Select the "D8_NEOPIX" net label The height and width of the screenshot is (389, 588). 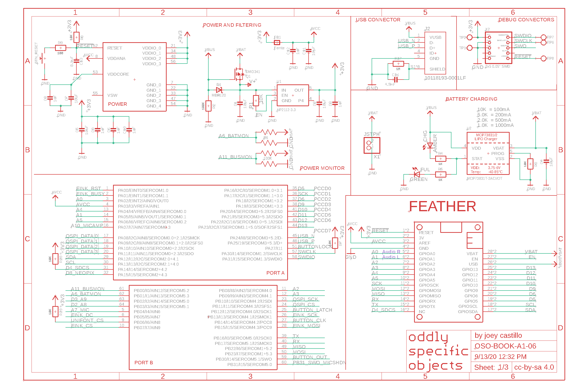tap(80, 273)
